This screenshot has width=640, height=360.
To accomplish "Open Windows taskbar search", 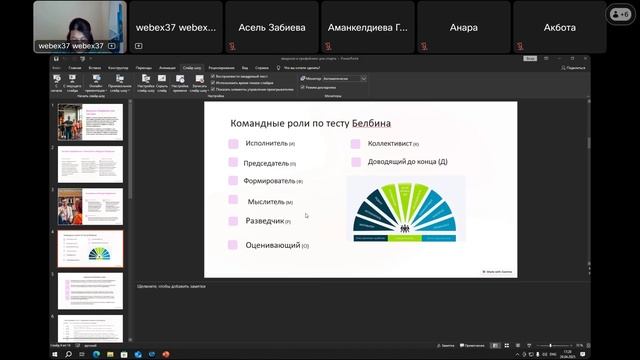I will (68, 355).
